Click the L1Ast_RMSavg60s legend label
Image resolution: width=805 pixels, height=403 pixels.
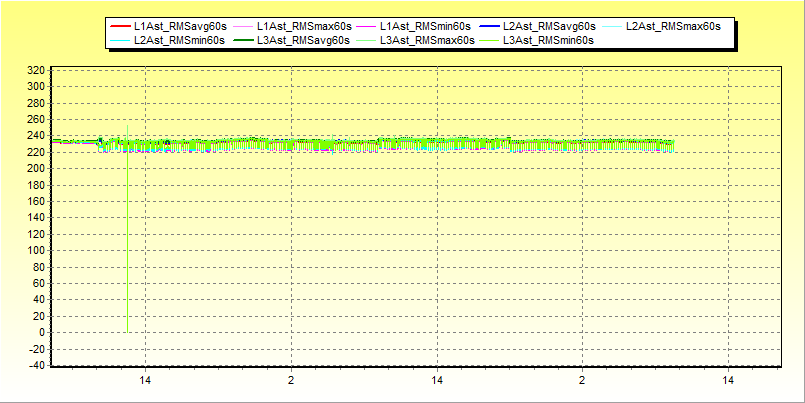pos(180,26)
